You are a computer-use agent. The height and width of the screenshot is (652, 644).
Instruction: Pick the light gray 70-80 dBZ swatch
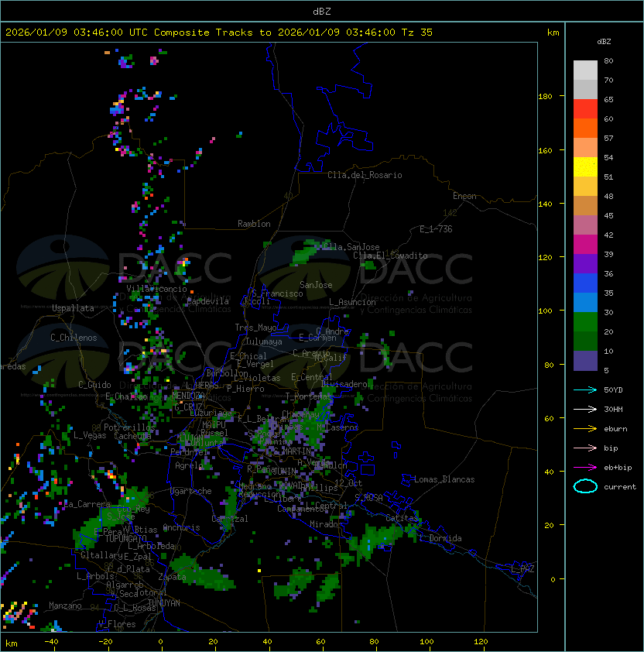585,70
